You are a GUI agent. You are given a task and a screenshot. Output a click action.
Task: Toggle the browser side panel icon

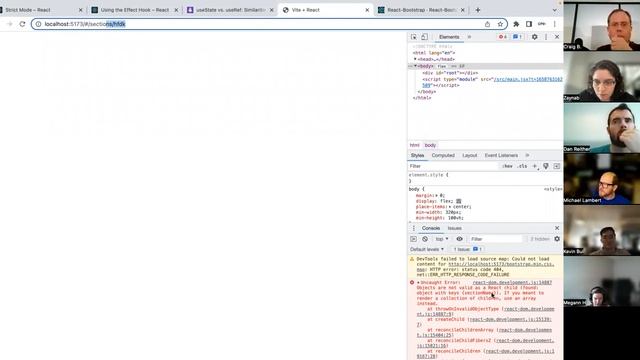(x=529, y=24)
